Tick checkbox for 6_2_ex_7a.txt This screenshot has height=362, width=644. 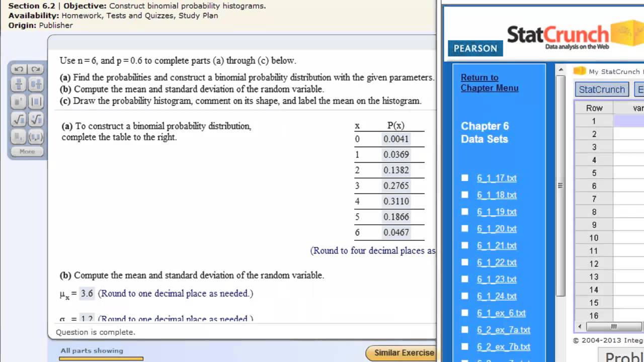click(465, 330)
